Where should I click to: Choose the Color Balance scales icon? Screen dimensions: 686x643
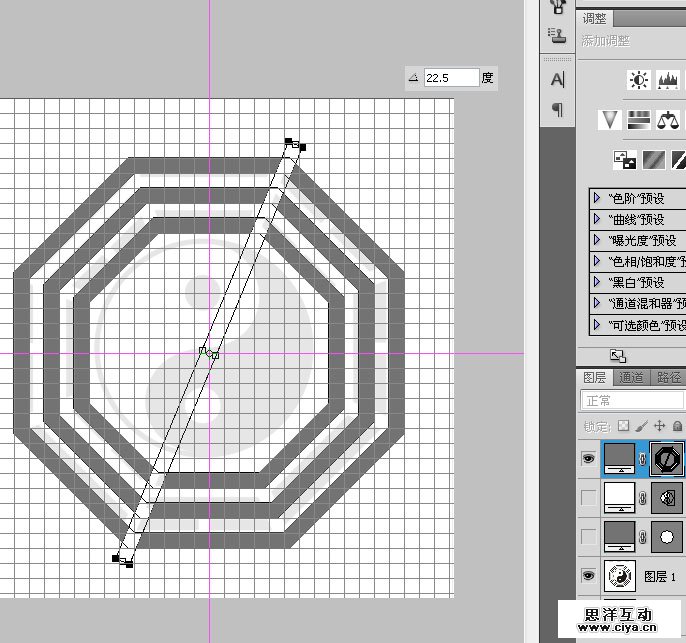pyautogui.click(x=668, y=120)
